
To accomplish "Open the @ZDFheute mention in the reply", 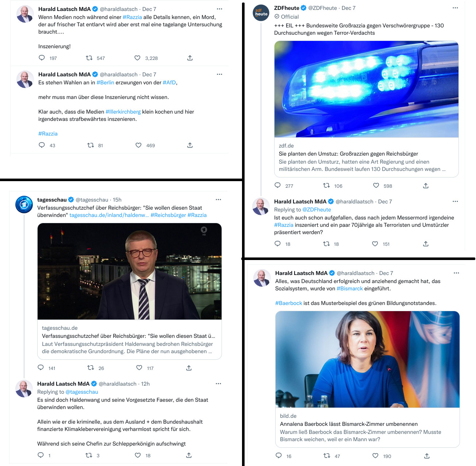I will tap(317, 210).
